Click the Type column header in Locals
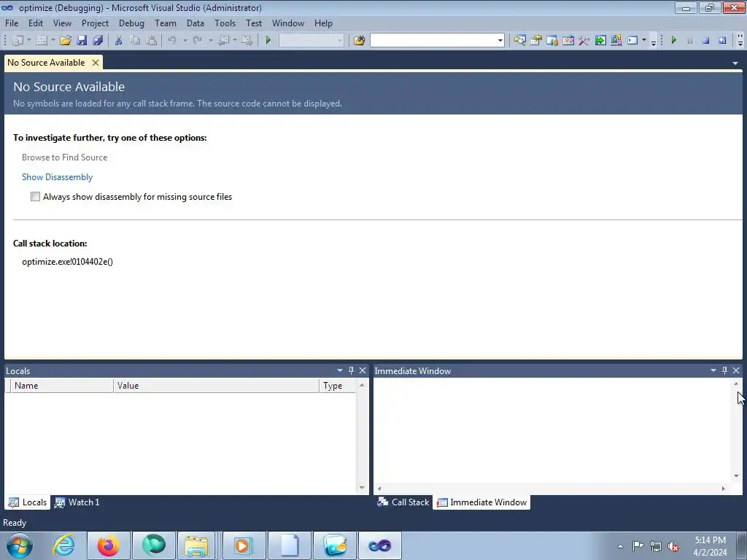The height and width of the screenshot is (560, 747). coord(338,386)
